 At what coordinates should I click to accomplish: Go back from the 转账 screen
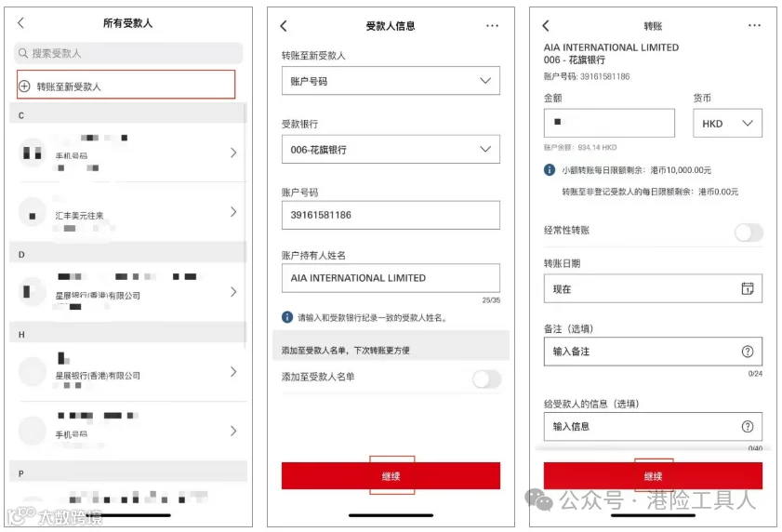point(546,26)
